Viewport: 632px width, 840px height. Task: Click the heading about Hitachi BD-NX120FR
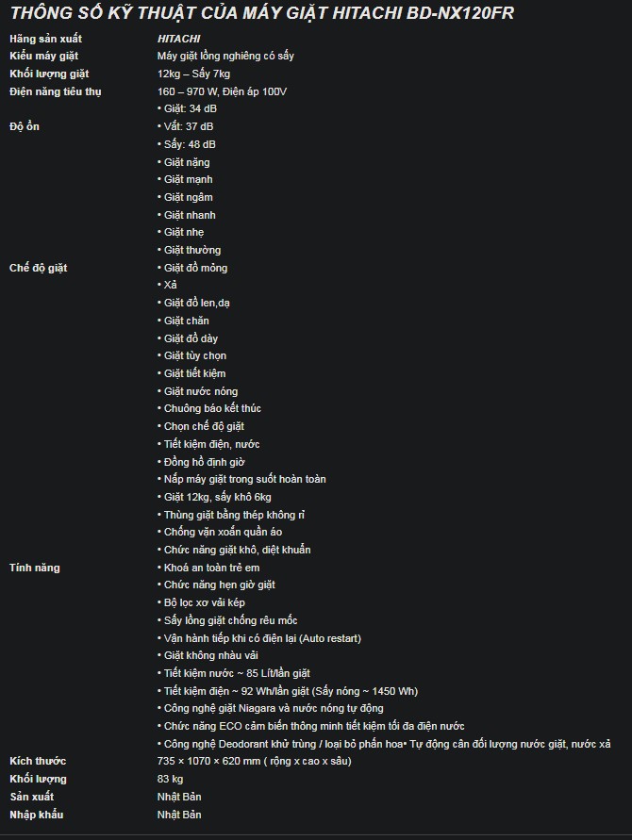point(262,13)
